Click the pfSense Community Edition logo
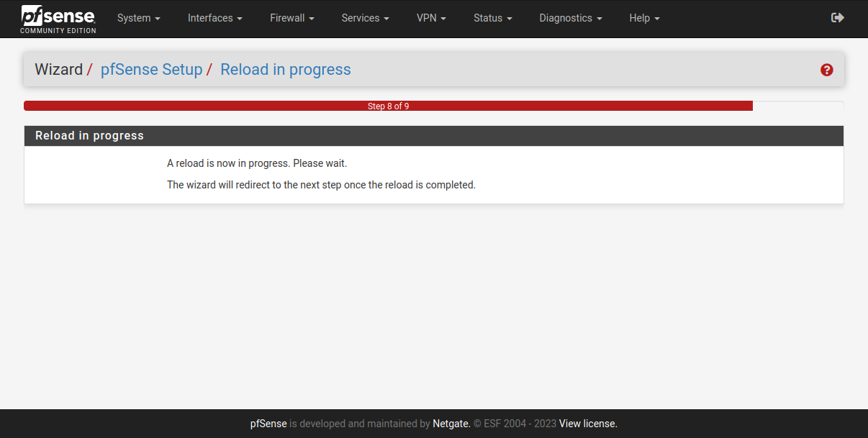This screenshot has height=438, width=868. click(x=58, y=19)
